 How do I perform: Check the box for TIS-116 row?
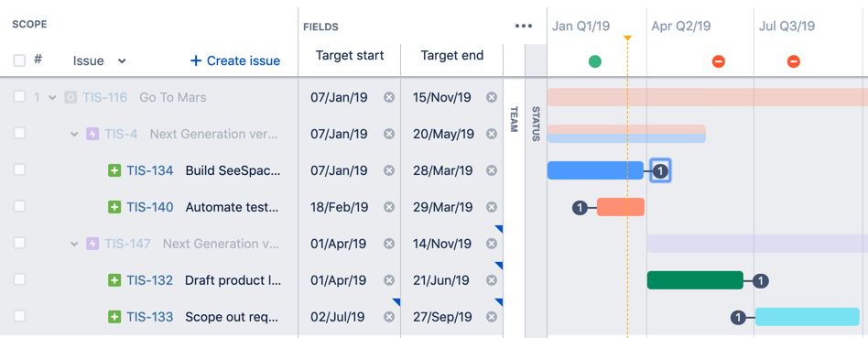click(x=19, y=96)
